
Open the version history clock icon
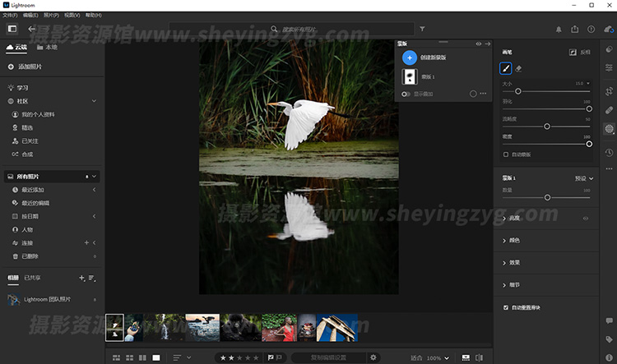click(x=609, y=152)
